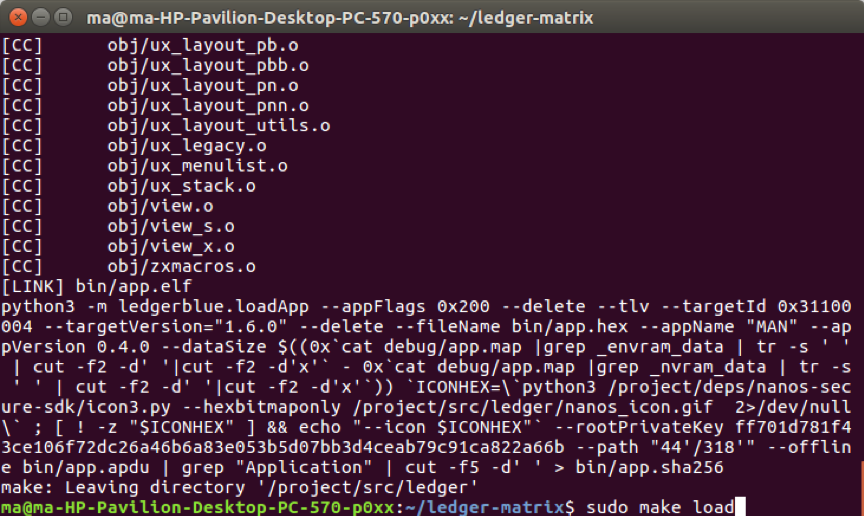
Task: Click the 'make: Leaving directory' message
Action: click(x=238, y=487)
